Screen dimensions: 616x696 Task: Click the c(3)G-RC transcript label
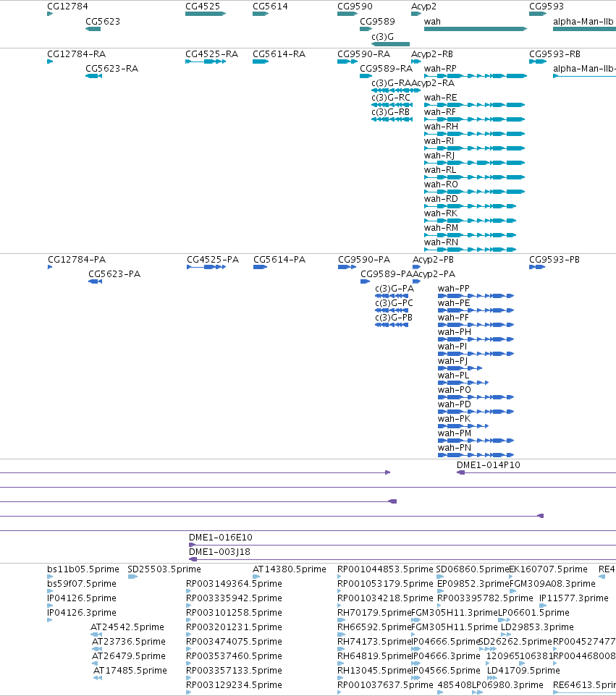[391, 97]
